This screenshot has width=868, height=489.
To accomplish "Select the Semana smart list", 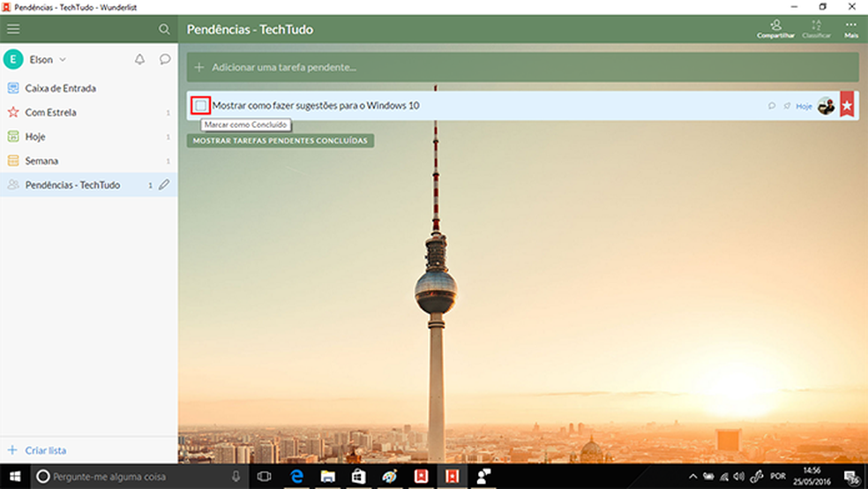I will pyautogui.click(x=88, y=162).
